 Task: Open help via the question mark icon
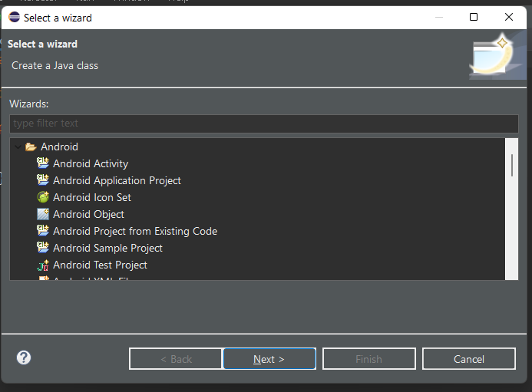tap(24, 357)
